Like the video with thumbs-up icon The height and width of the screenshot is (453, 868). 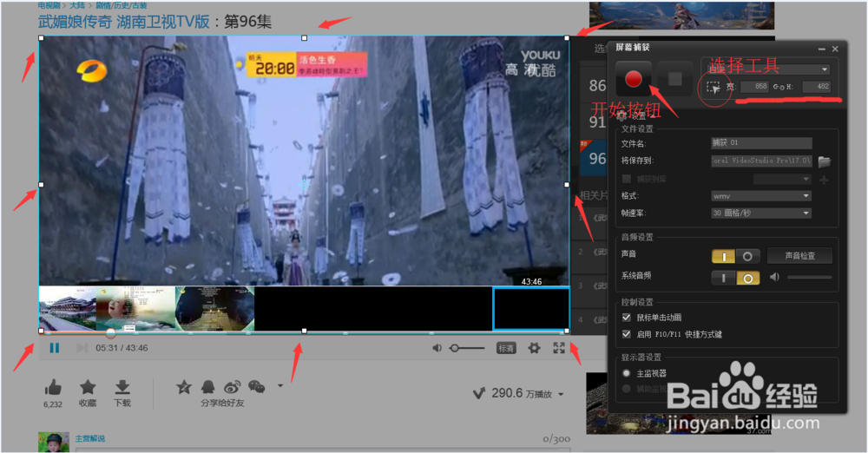(53, 387)
